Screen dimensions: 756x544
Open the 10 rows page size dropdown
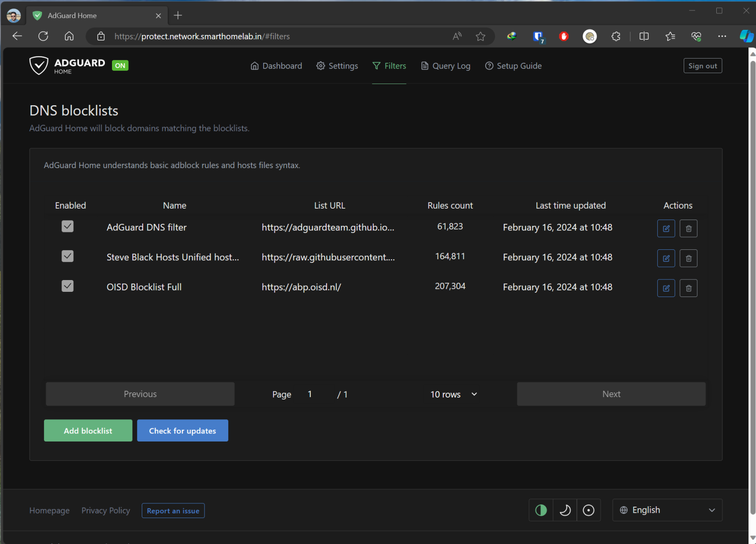[x=454, y=394]
